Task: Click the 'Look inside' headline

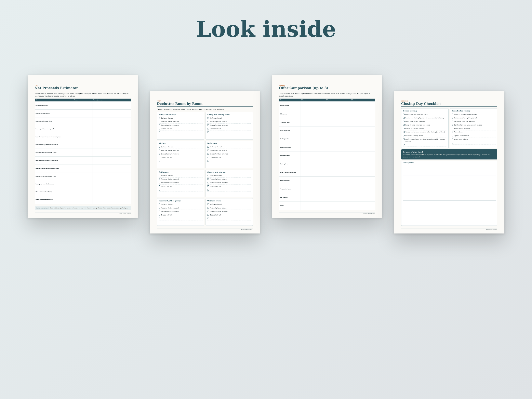Action: point(266,29)
